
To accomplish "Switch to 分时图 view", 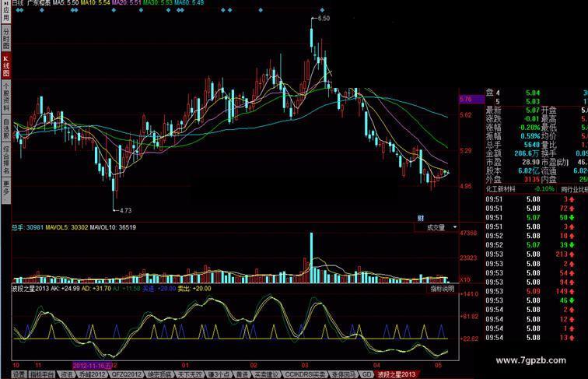I will click(x=5, y=39).
